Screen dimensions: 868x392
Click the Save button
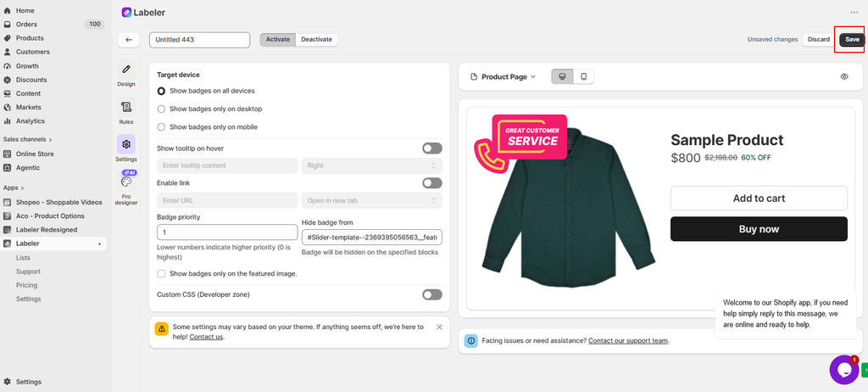point(852,39)
